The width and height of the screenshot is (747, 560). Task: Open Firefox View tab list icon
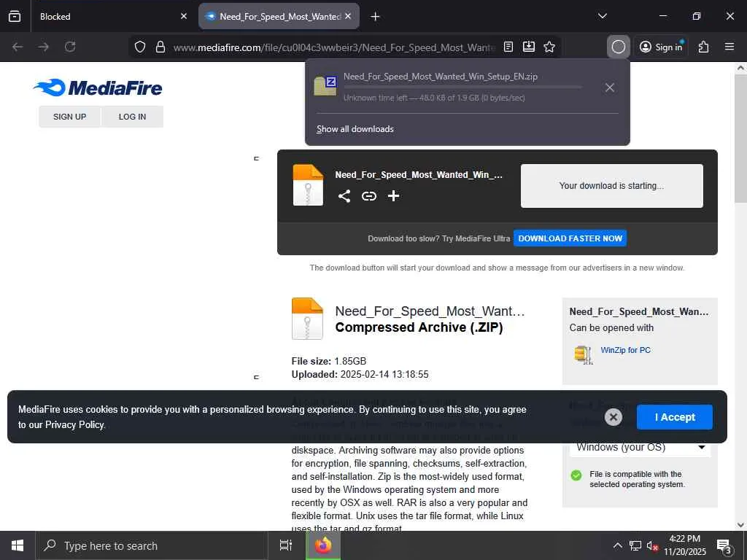[x=15, y=16]
